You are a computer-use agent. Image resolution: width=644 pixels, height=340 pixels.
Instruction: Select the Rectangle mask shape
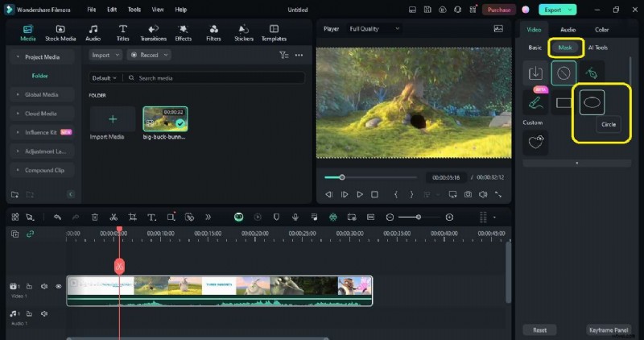click(x=563, y=102)
